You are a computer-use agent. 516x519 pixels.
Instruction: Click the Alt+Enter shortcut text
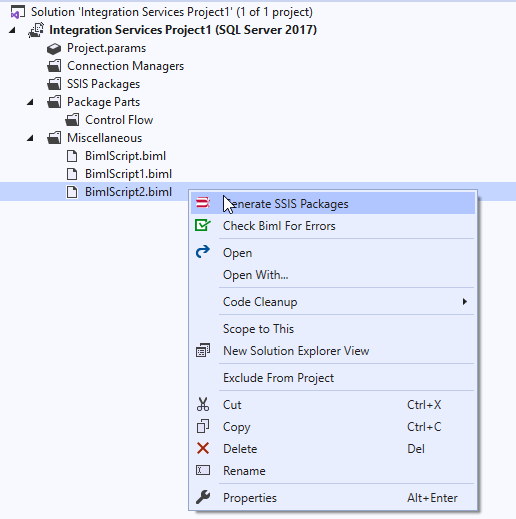432,498
